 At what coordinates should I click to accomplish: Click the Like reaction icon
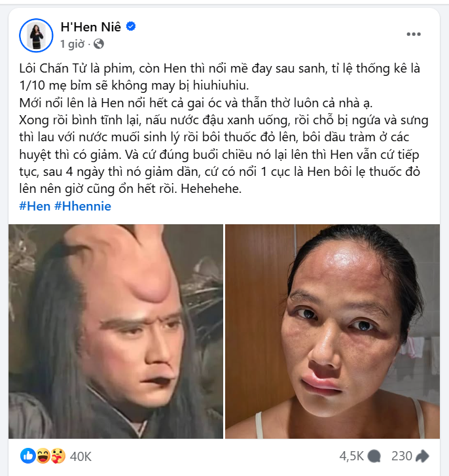(28, 456)
